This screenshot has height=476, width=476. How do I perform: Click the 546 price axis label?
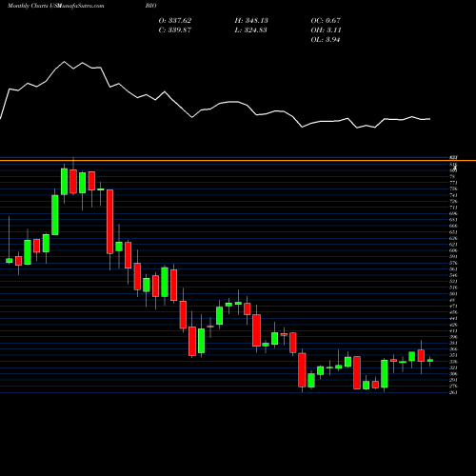point(453,275)
